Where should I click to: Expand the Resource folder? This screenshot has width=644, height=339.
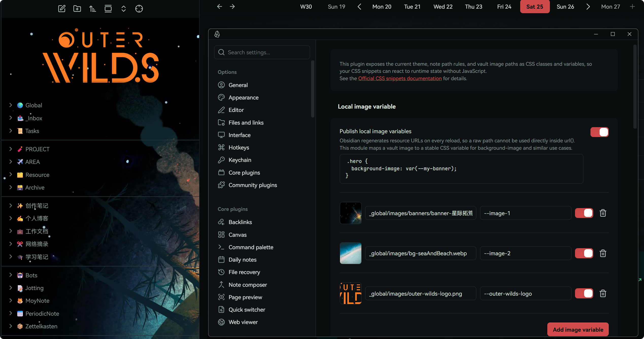coord(11,175)
